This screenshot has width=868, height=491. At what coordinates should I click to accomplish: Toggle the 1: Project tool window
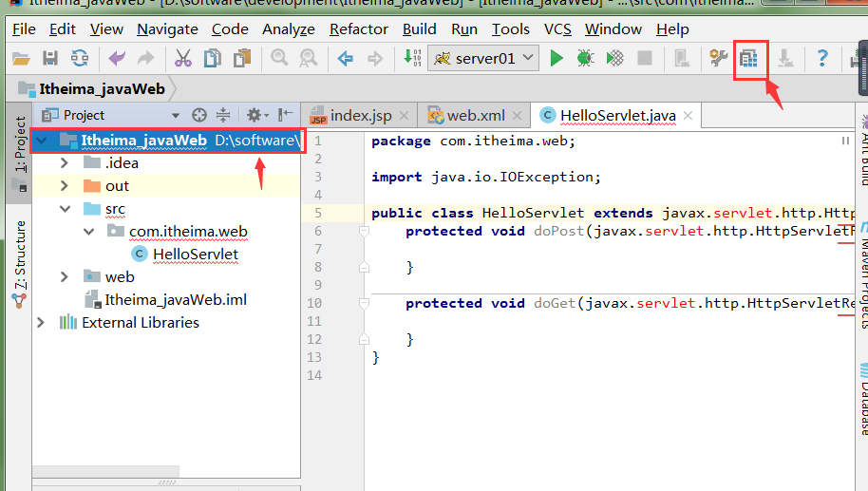20,152
